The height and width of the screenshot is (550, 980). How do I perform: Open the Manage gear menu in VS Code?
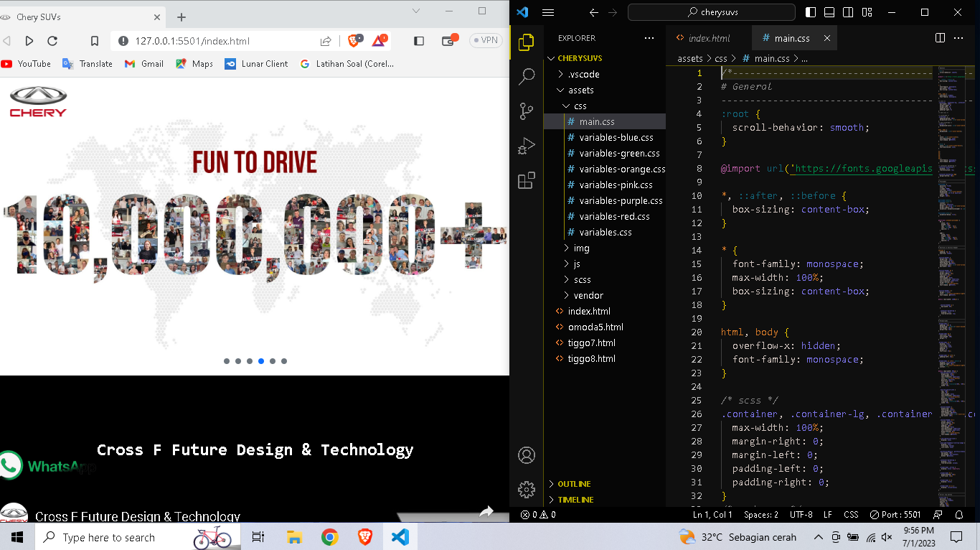coord(527,490)
